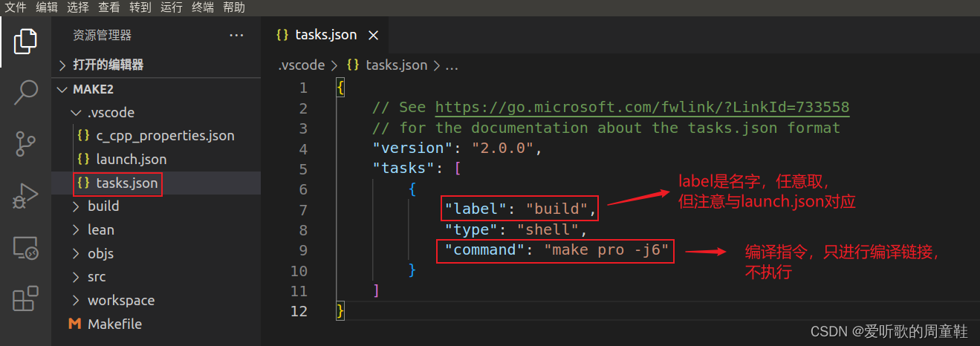Place cursor on "version": "2.0.0" line

(x=458, y=148)
